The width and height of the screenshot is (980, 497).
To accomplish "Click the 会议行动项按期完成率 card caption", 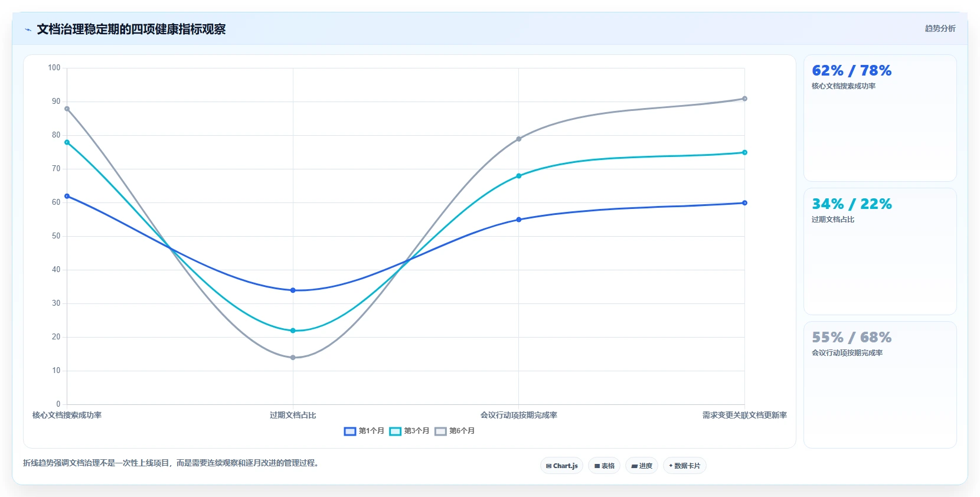I will coord(847,353).
